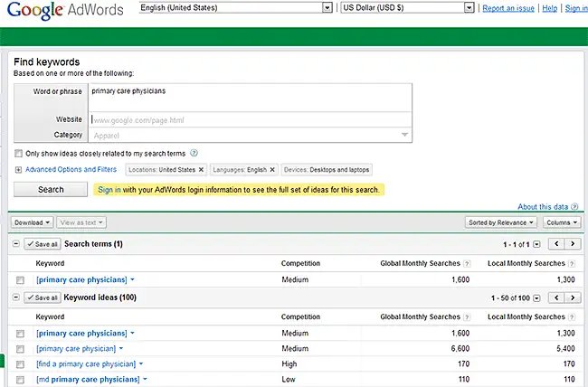Open Global Monthly Searches help in Keyword ideas

click(x=467, y=317)
